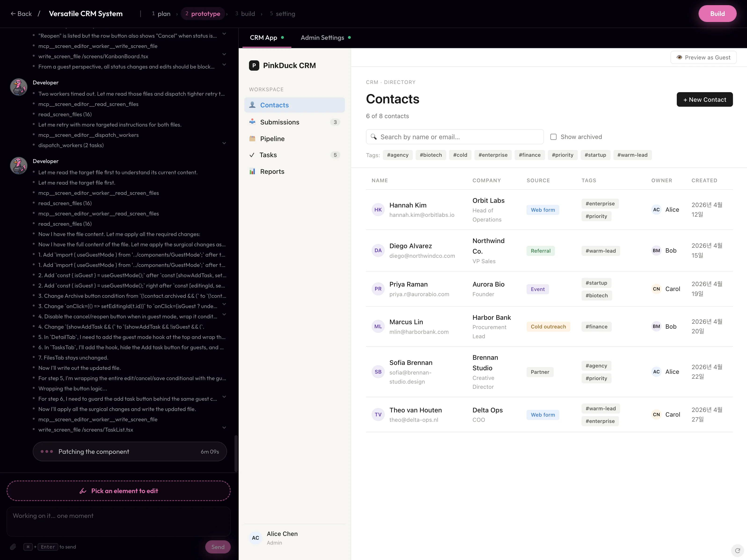Expand the 'Reopen is listed' log entry
This screenshot has height=560, width=747.
click(x=224, y=34)
